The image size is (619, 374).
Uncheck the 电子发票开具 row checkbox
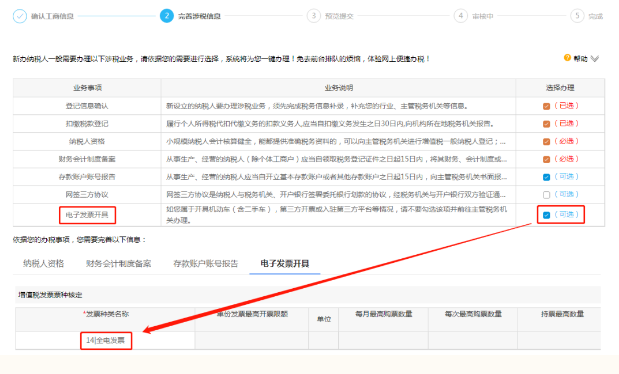point(546,215)
